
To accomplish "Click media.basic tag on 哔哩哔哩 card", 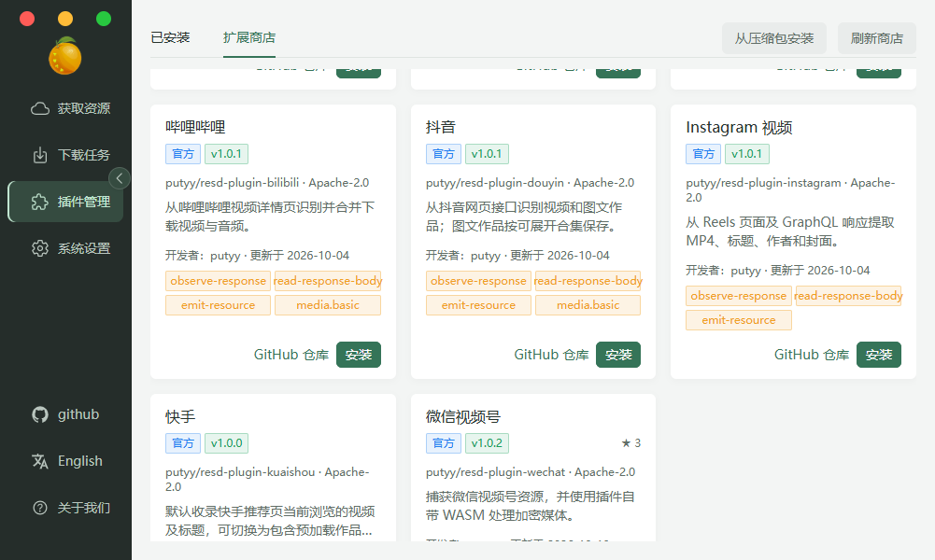I will click(327, 305).
